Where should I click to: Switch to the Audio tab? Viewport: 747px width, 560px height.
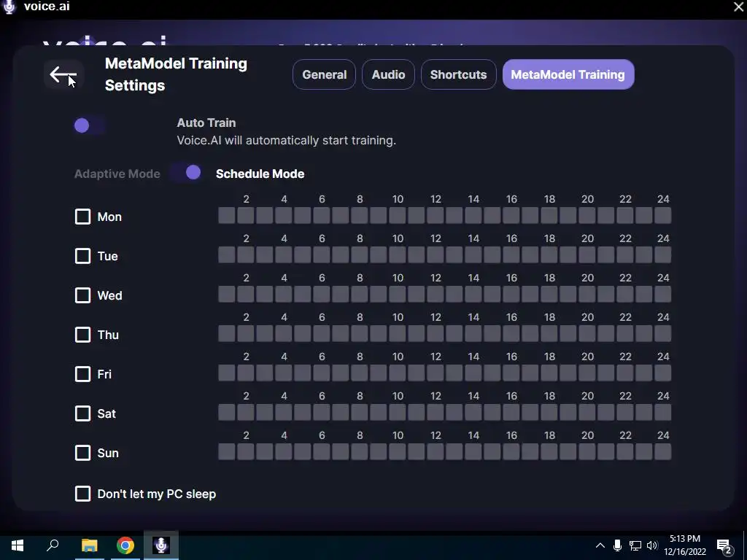click(388, 74)
